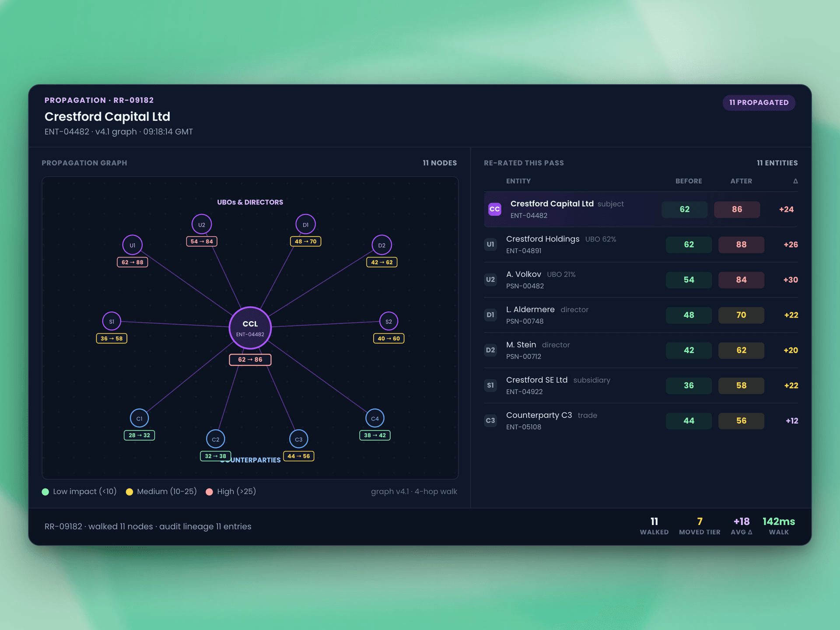The image size is (840, 630).
Task: Click the U2 badge beside A. Volkov
Action: click(490, 280)
